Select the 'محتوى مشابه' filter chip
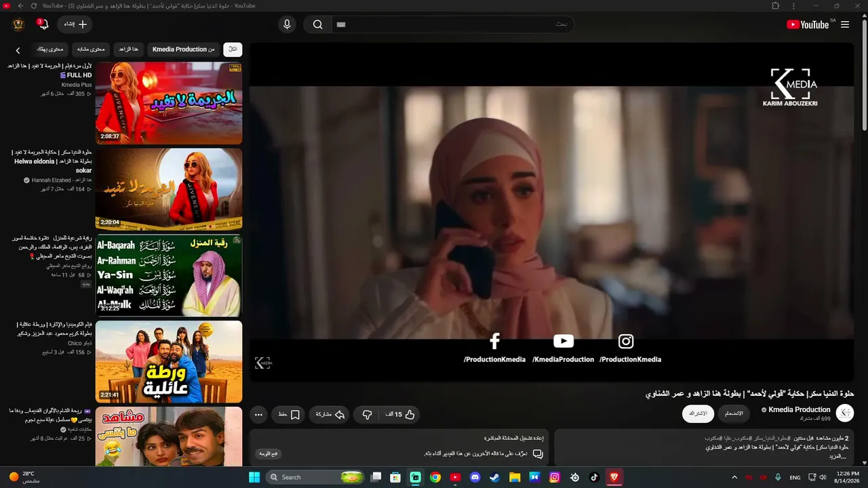The image size is (868, 488). [x=91, y=49]
